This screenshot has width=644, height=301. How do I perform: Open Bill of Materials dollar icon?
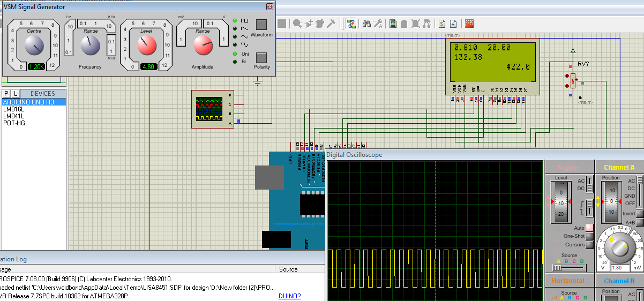(x=442, y=24)
